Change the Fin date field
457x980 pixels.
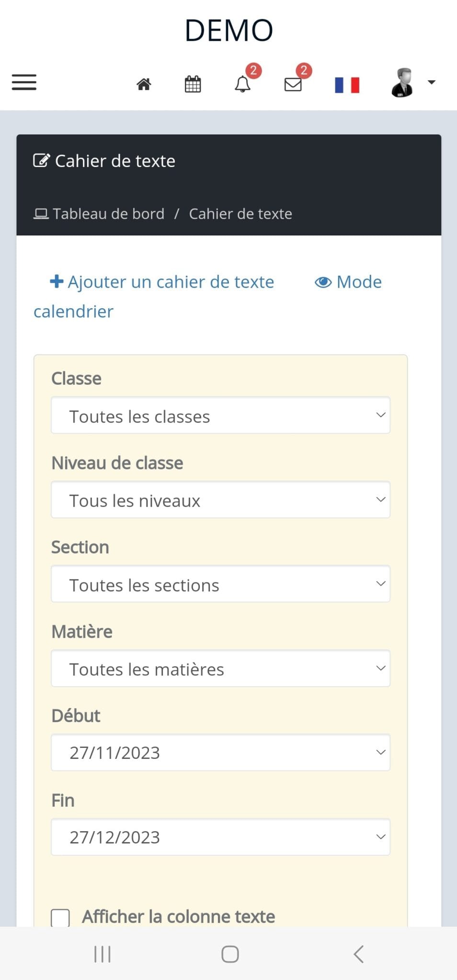pyautogui.click(x=220, y=837)
